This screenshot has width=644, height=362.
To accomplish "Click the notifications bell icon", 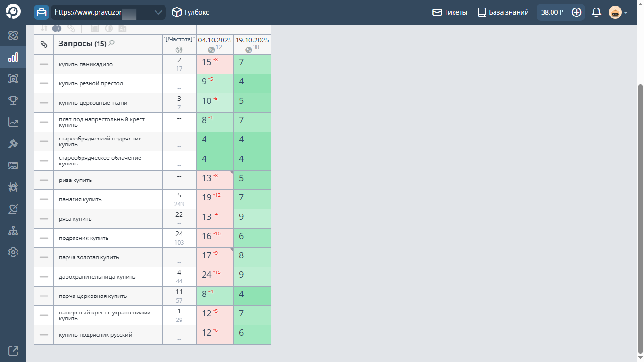I will coord(596,12).
